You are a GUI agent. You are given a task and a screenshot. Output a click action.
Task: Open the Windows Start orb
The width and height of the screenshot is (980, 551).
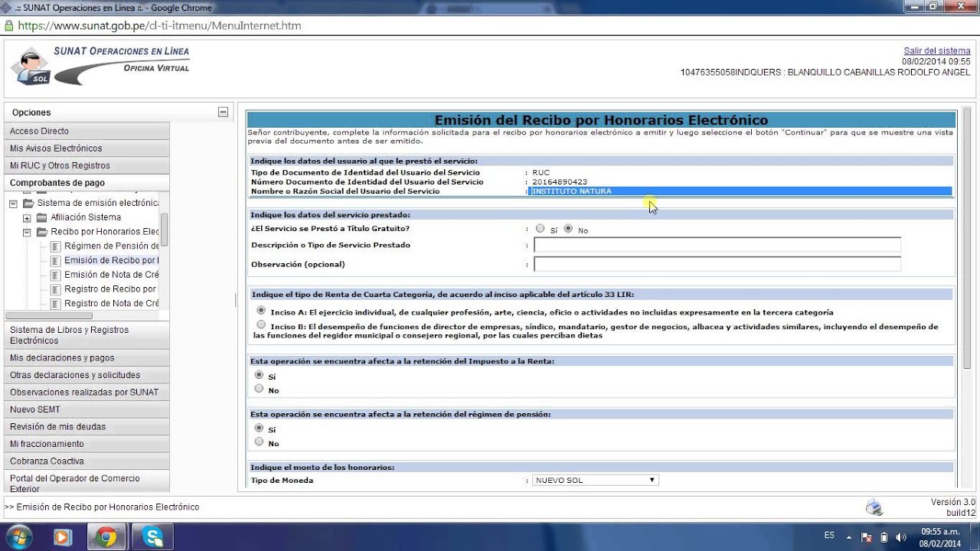18,537
